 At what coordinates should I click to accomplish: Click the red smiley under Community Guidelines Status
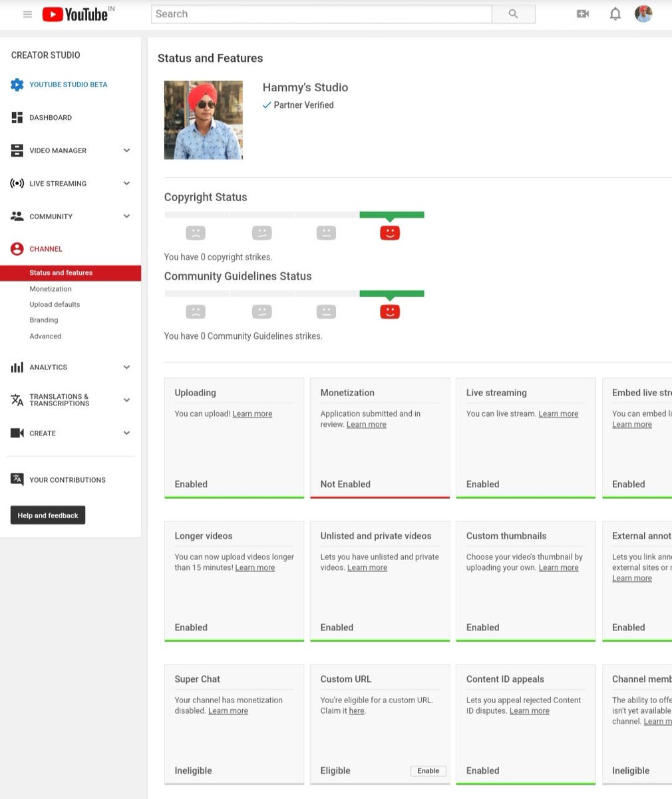coord(390,311)
